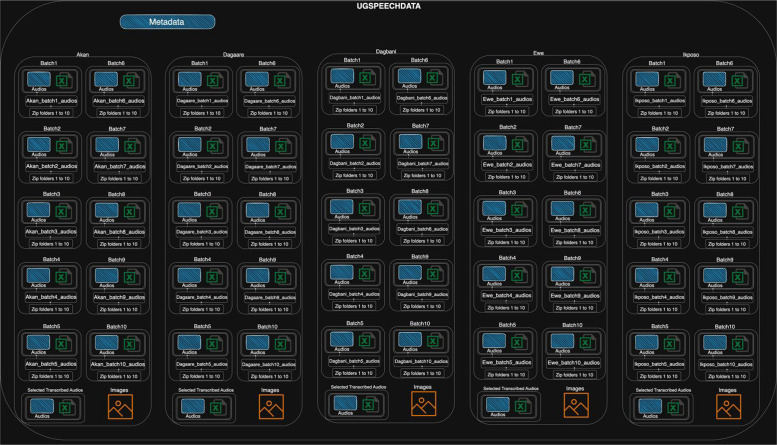Open Akan Batch1 Excel spreadsheet icon
Screen dimensions: 777x445
pyautogui.click(x=64, y=80)
